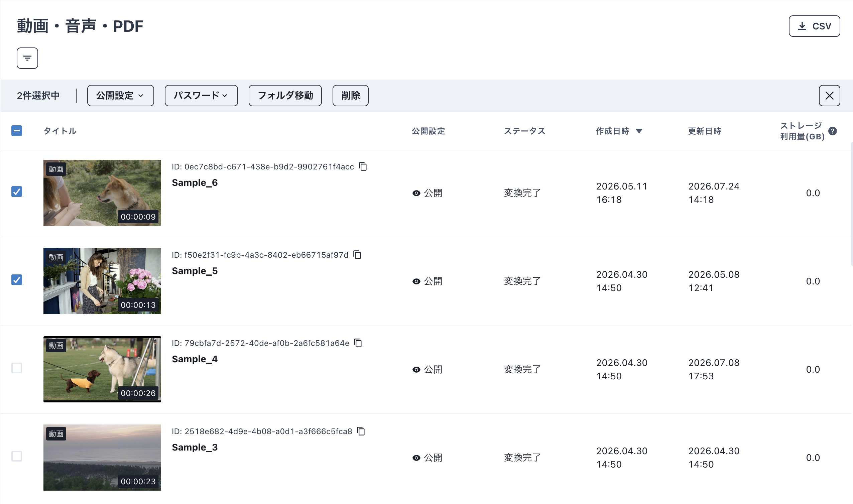Click updated date 2026.05.08 12:41

[x=714, y=281]
